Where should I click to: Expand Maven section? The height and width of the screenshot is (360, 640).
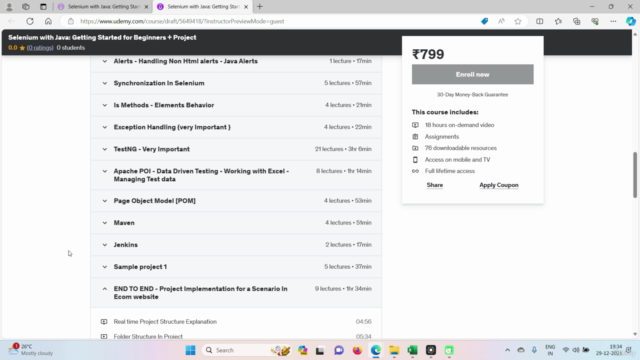[x=236, y=223]
